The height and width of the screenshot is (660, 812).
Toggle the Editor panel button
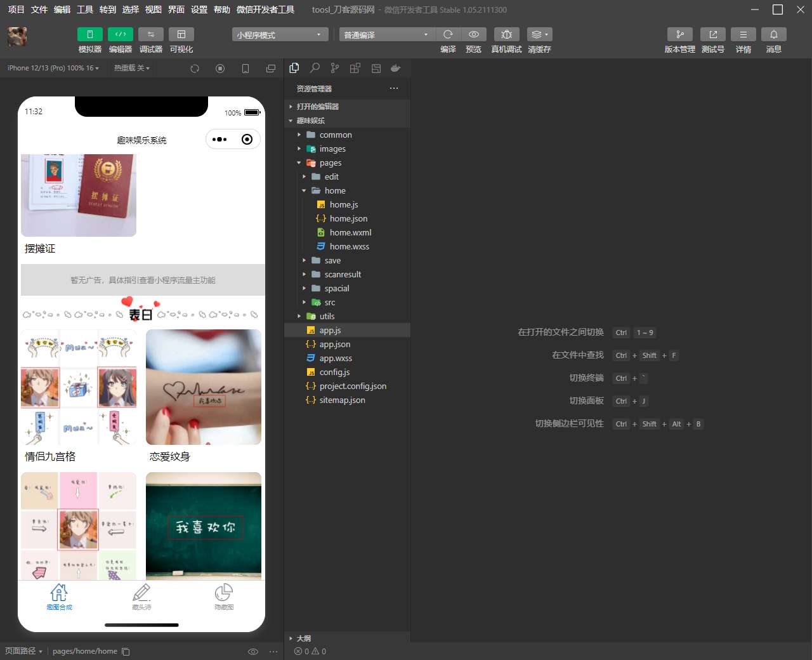pos(120,34)
